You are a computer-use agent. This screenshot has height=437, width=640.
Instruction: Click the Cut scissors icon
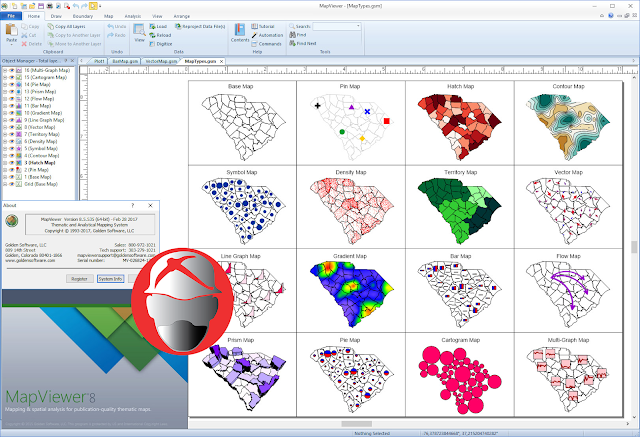click(24, 35)
